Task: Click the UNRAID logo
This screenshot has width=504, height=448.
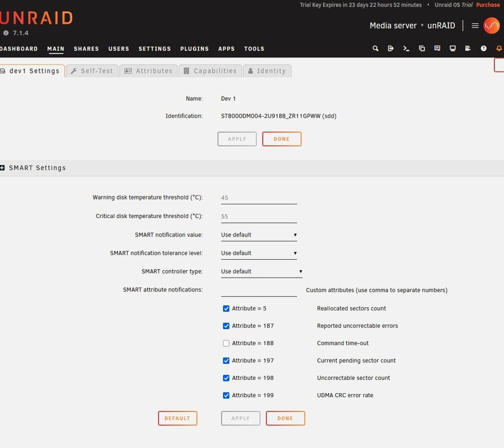Action: click(x=36, y=18)
